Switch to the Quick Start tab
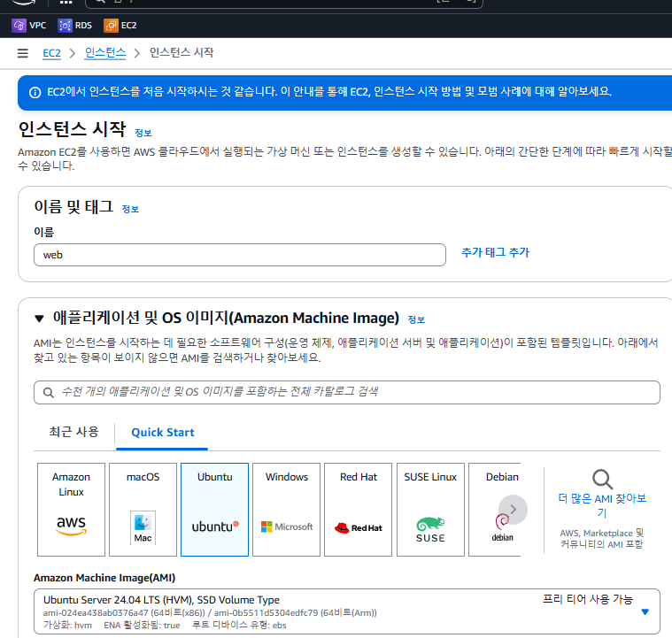 pos(162,433)
